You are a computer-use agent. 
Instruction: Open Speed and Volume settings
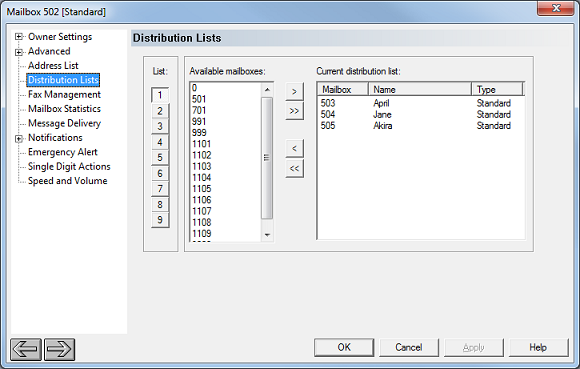(x=68, y=181)
